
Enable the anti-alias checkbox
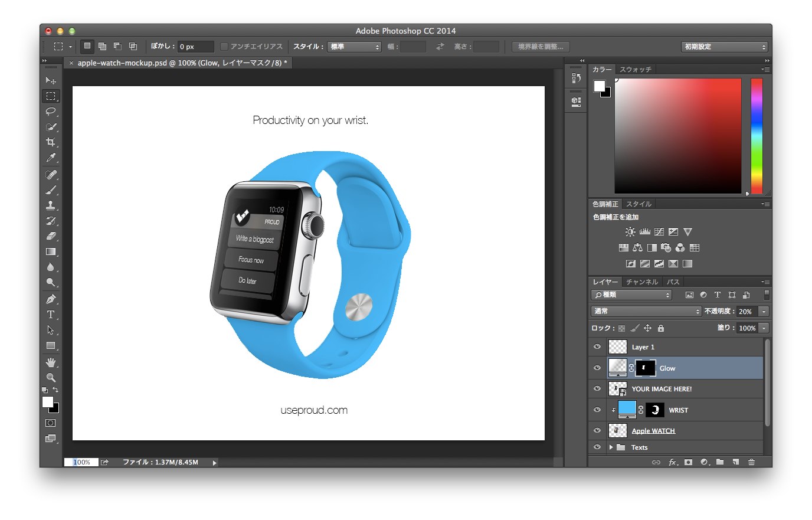(x=224, y=47)
